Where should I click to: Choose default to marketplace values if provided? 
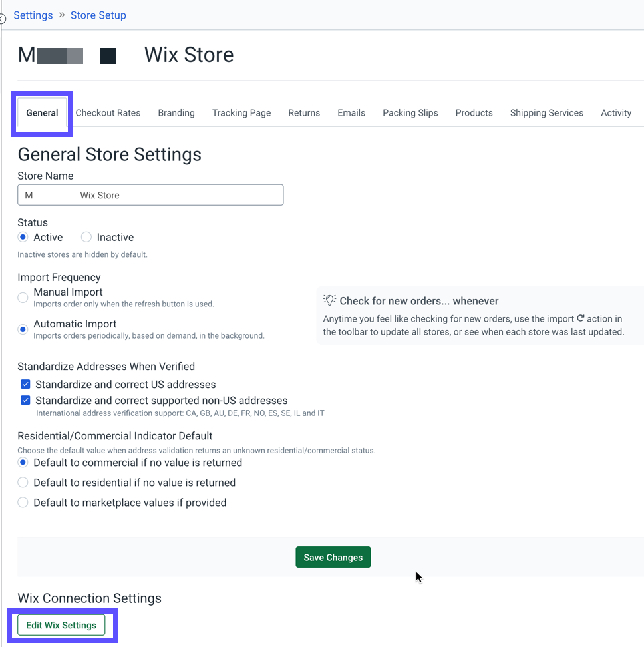click(x=22, y=502)
